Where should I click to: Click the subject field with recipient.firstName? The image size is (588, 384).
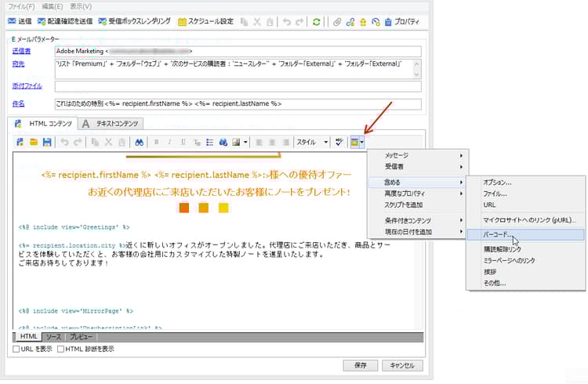[x=238, y=103]
